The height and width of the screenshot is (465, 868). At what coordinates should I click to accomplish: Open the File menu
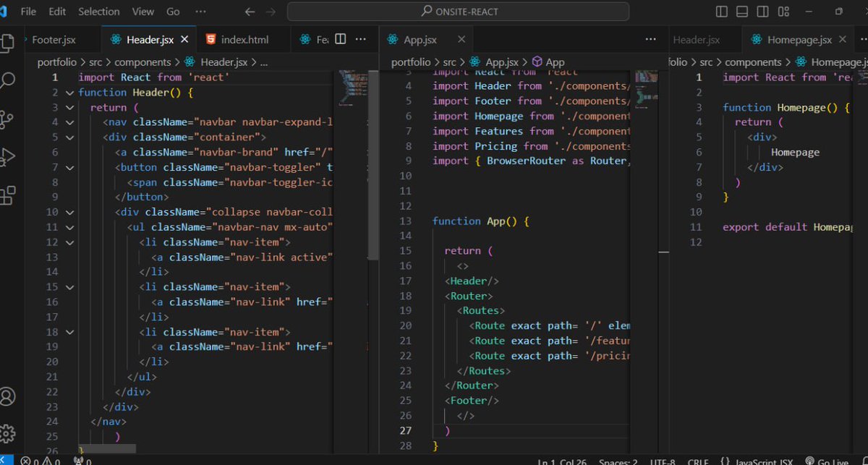(28, 12)
